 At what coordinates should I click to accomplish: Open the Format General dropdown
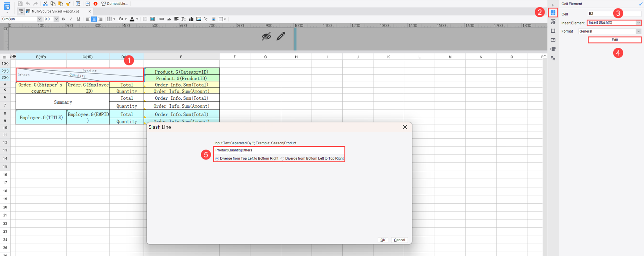click(638, 31)
